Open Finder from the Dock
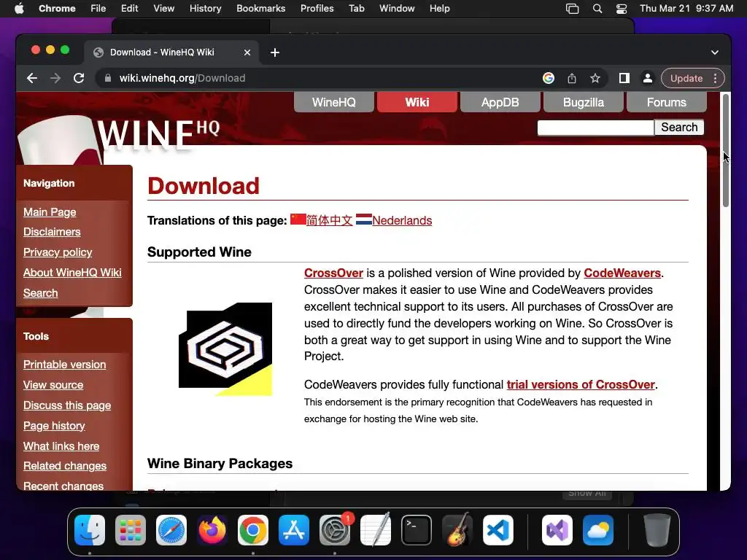747x560 pixels. pos(90,530)
